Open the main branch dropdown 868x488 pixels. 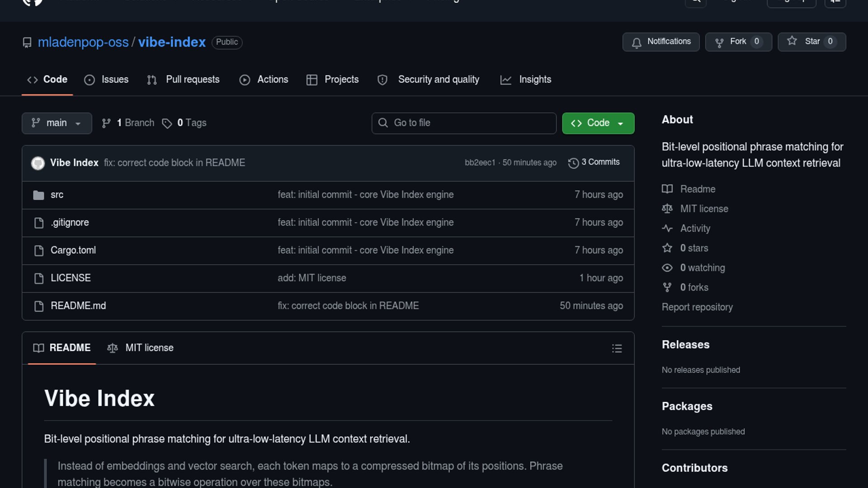(x=57, y=123)
